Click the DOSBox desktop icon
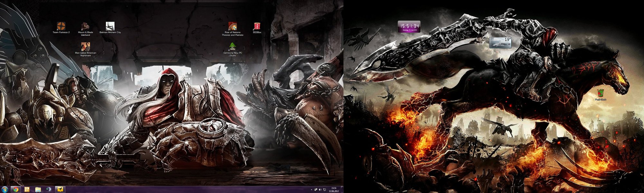This screenshot has height=193, width=644. [x=257, y=26]
